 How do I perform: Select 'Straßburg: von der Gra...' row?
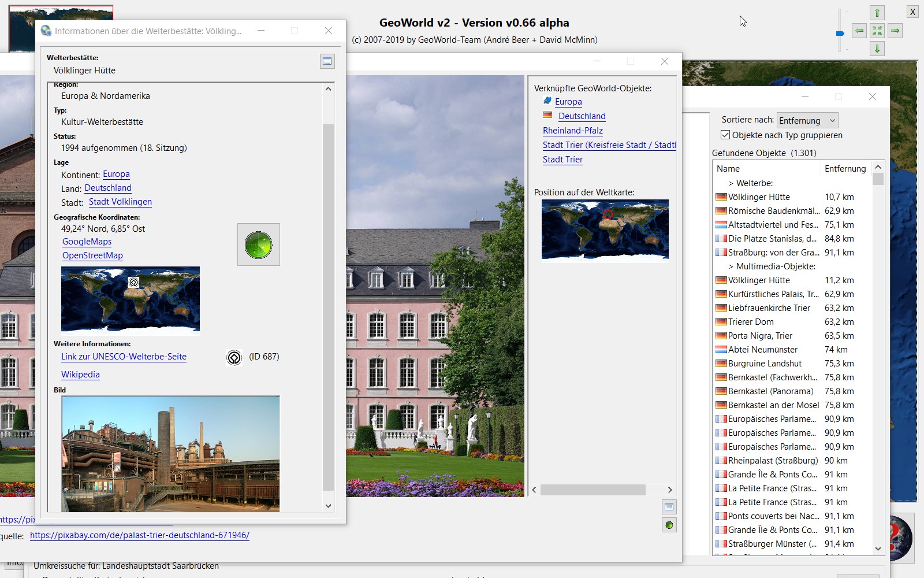tap(792, 253)
